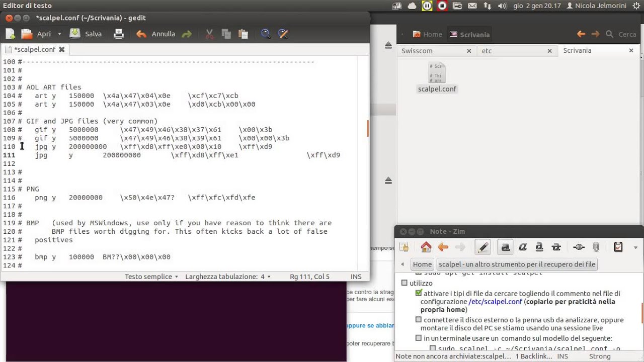
Task: Open Zim's index page icon
Action: (404, 247)
